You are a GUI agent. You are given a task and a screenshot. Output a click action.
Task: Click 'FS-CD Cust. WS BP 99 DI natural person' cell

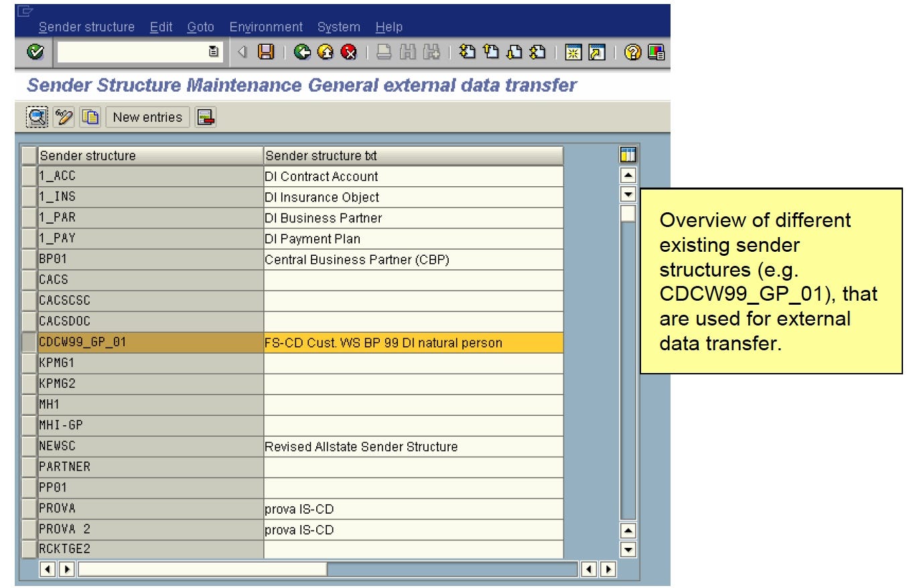413,343
